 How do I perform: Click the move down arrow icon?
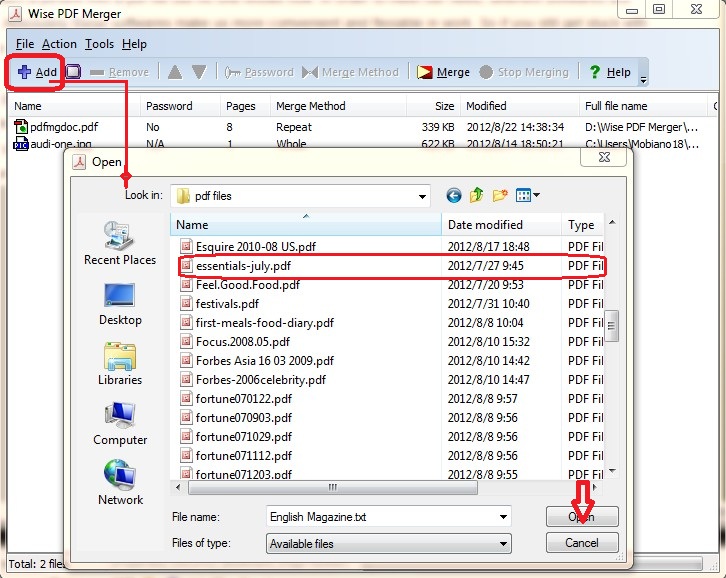[x=199, y=72]
